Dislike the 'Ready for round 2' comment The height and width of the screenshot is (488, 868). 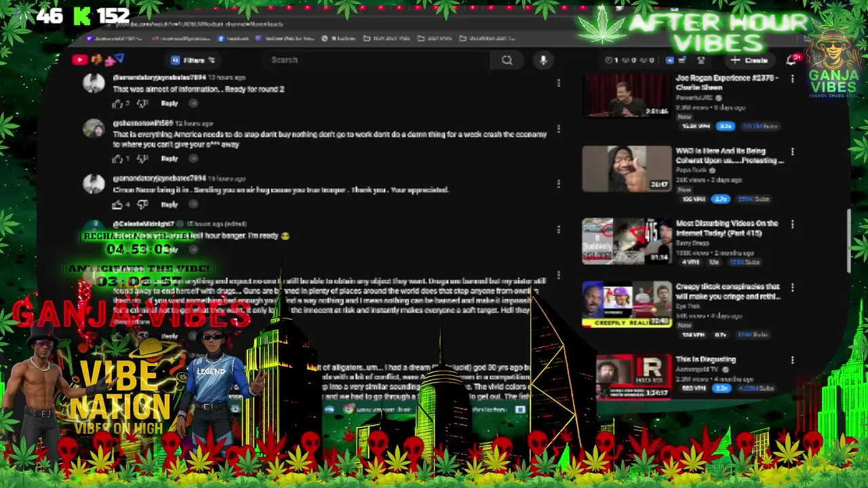[142, 104]
